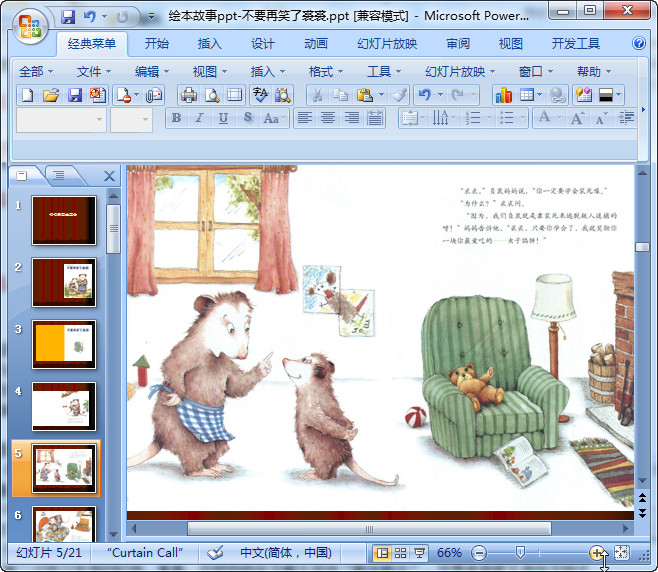Click the email attachment paperclip icon
The height and width of the screenshot is (572, 658).
click(154, 95)
